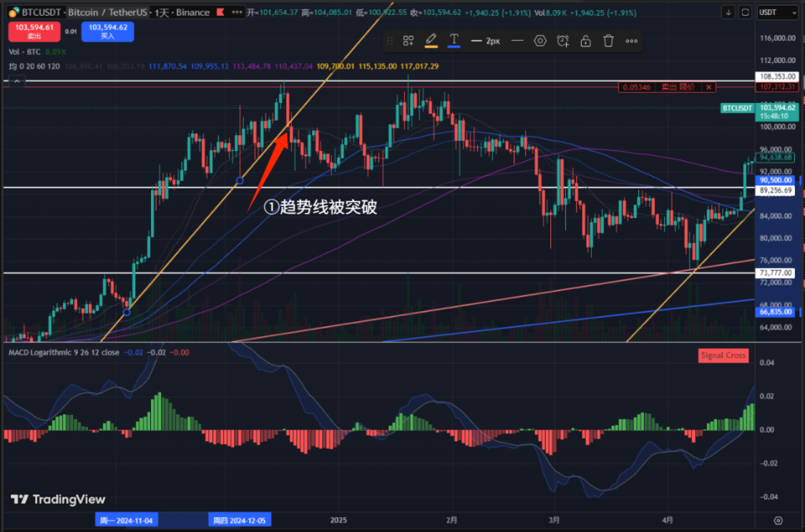Click the red flag next to Binance
Screen dimensions: 805x532
coord(221,13)
